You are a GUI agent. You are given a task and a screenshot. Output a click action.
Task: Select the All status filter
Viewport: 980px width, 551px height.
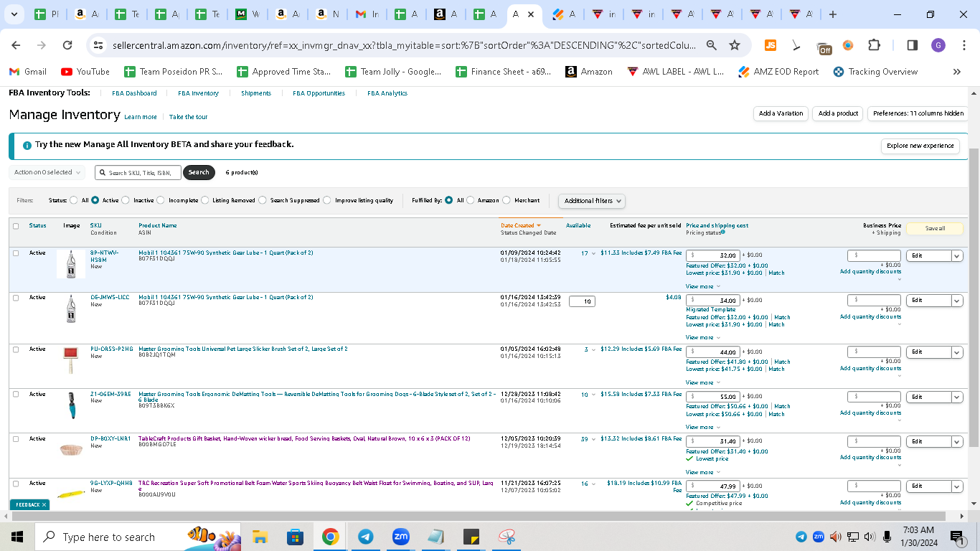pyautogui.click(x=73, y=201)
